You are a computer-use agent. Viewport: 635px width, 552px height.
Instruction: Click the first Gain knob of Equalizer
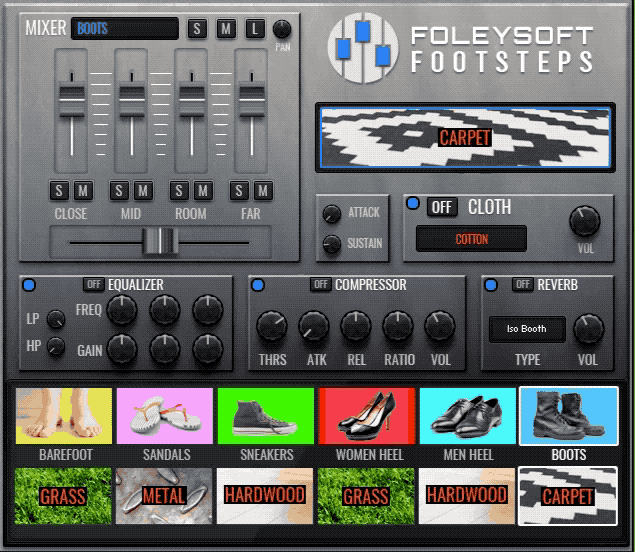click(122, 349)
